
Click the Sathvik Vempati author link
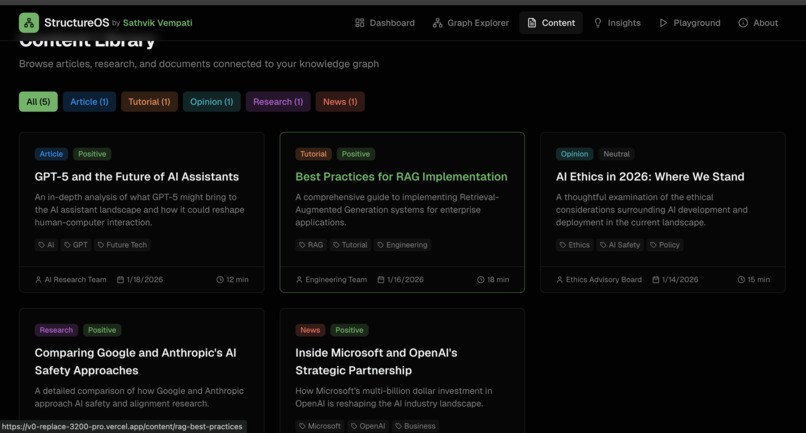[157, 23]
